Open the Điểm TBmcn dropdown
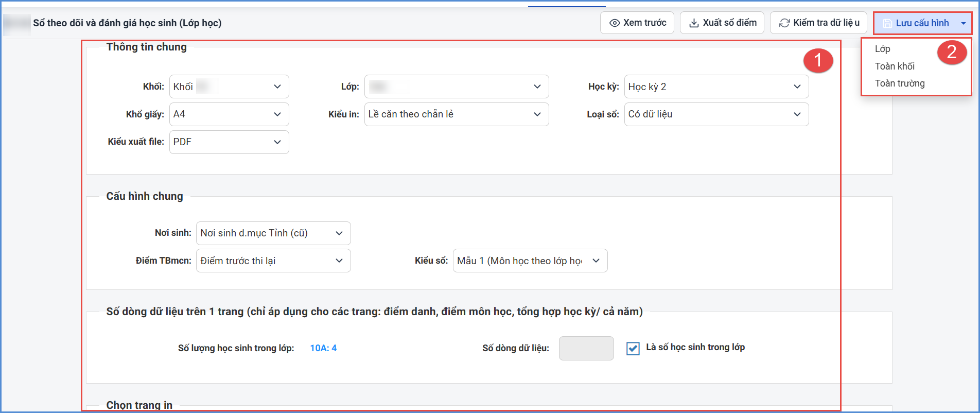 coord(273,261)
